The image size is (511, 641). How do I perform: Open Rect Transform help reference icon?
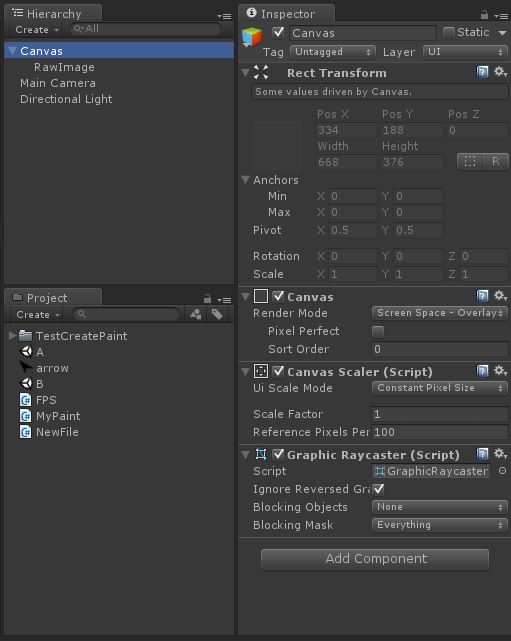482,72
